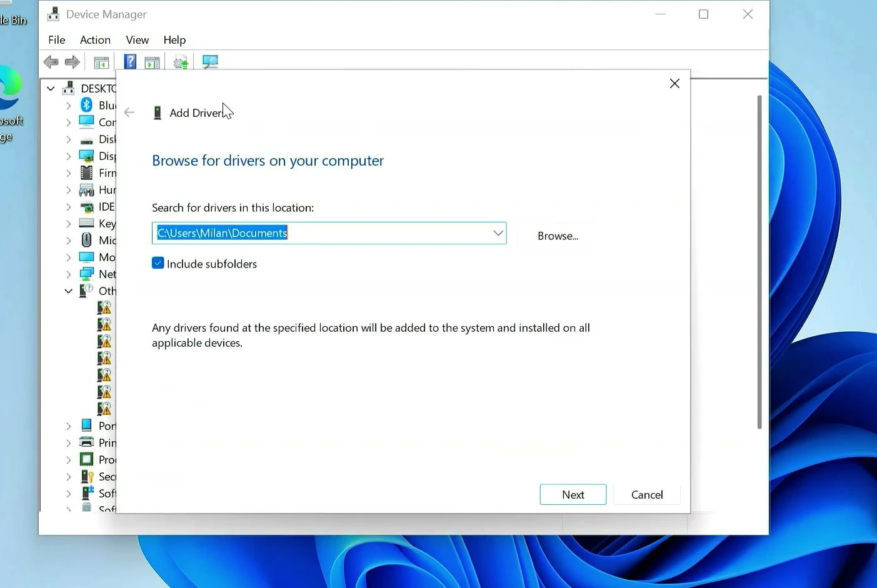Select the Display adapters icon in tree
The height and width of the screenshot is (588, 877).
click(x=86, y=156)
